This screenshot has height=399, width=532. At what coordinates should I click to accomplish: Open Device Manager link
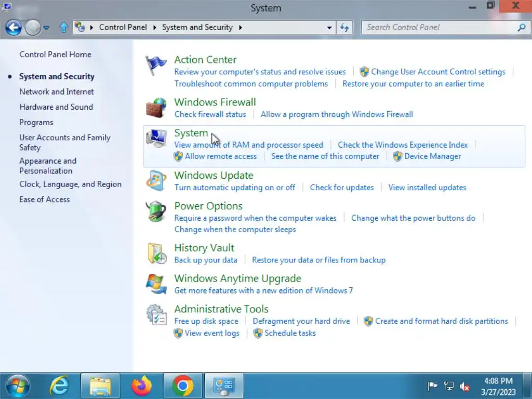point(433,156)
